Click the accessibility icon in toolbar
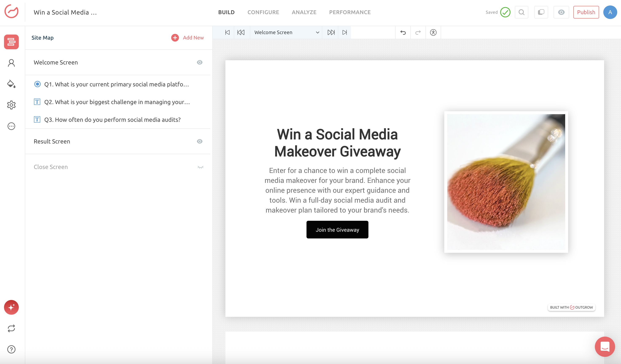This screenshot has height=364, width=621. (x=433, y=32)
